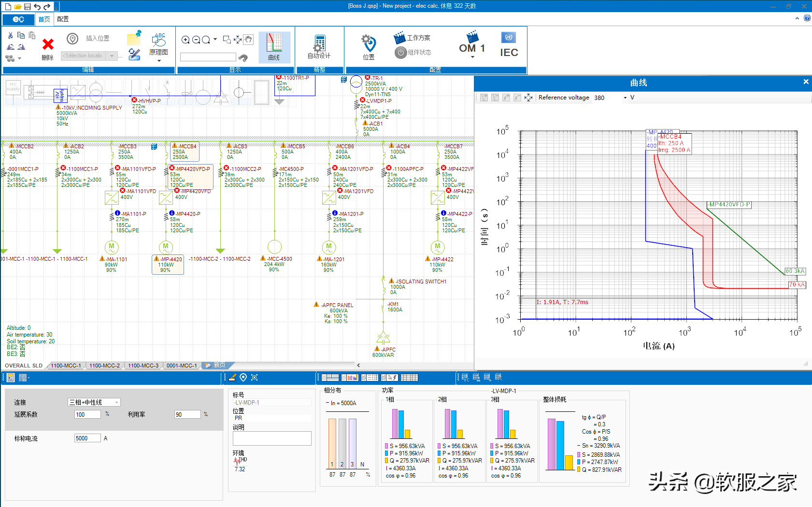Open the 1100-MCC-2 sheet tab
The width and height of the screenshot is (812, 507).
click(104, 366)
